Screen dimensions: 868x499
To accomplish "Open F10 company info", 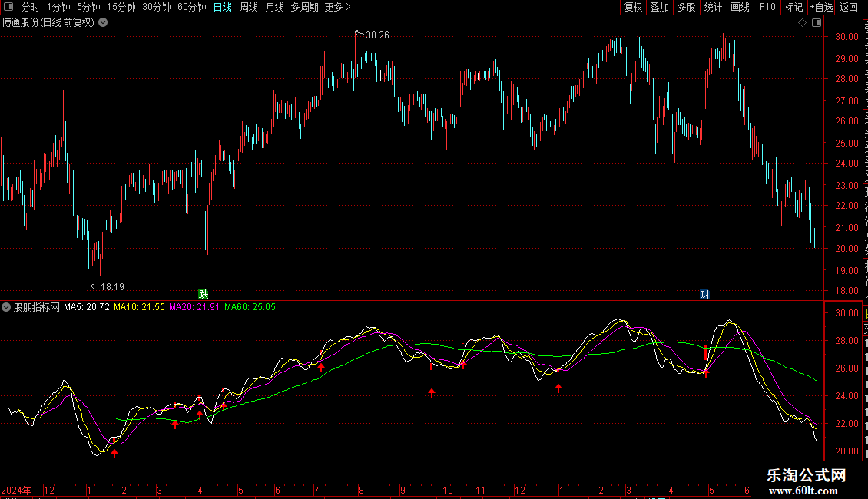I will [767, 7].
